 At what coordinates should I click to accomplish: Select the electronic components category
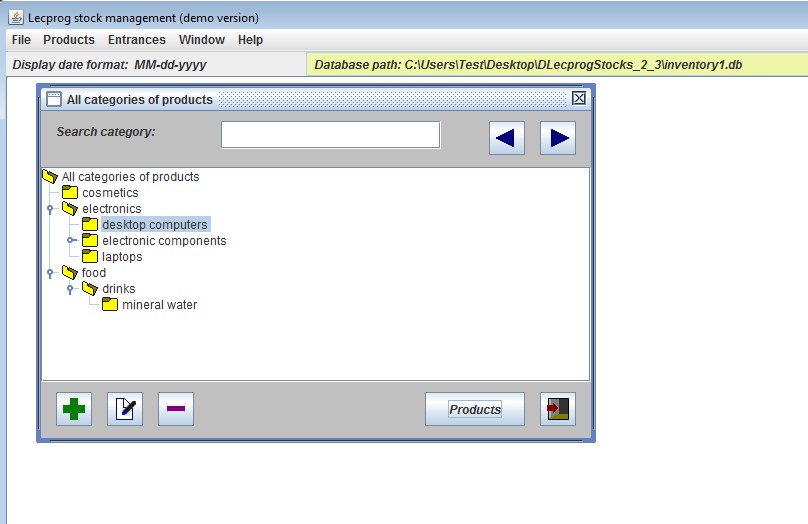click(x=164, y=241)
